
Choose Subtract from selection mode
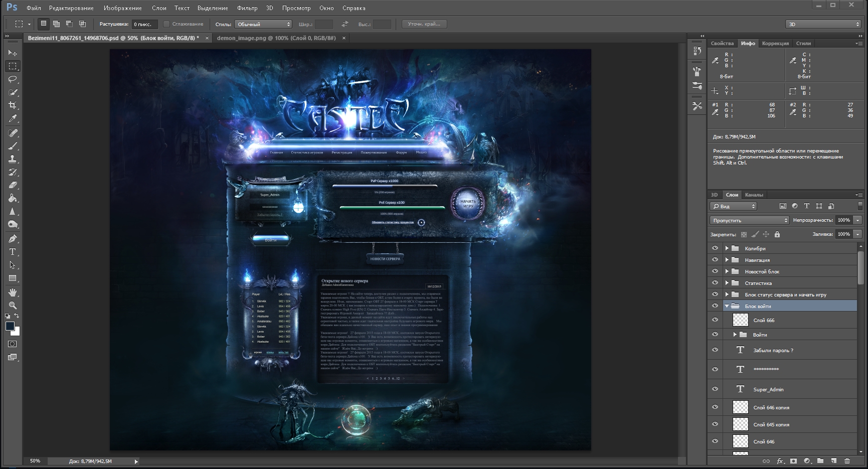click(70, 24)
